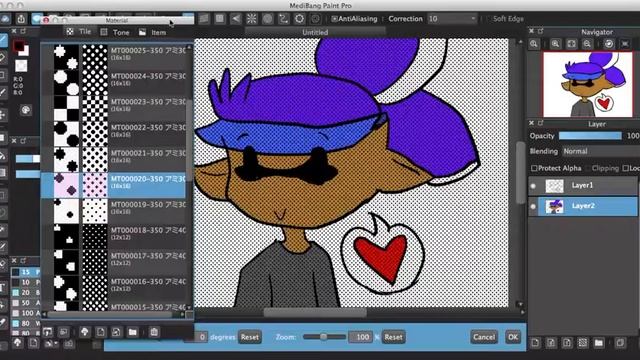The image size is (640, 360).
Task: Select the Layer1 layer row
Action: [583, 186]
